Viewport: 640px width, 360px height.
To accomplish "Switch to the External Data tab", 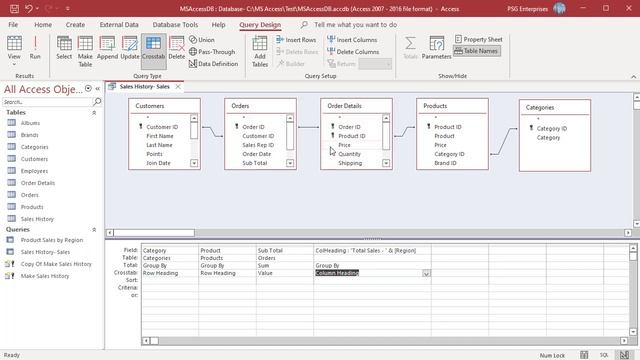I will pyautogui.click(x=119, y=24).
